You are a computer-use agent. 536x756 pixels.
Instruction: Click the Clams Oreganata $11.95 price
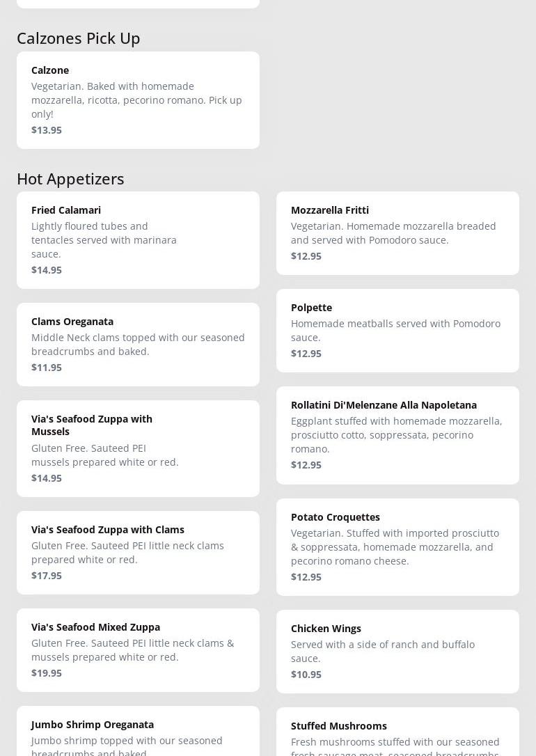(x=47, y=368)
